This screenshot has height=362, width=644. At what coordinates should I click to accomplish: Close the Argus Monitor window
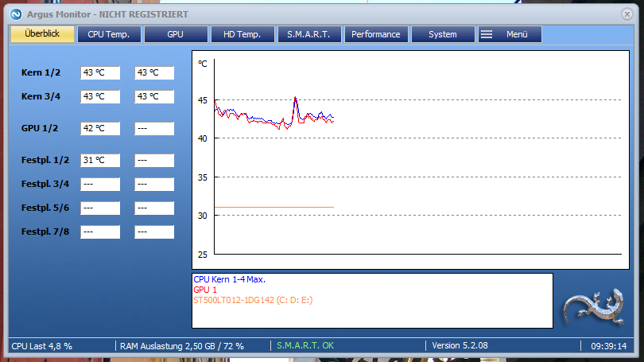(x=627, y=14)
